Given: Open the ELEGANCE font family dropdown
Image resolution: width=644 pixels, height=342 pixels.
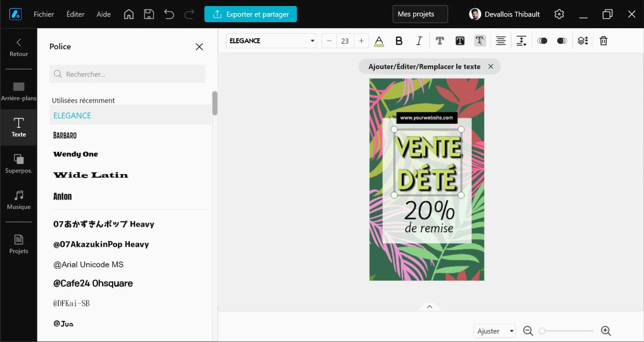Looking at the screenshot, I should tap(271, 41).
